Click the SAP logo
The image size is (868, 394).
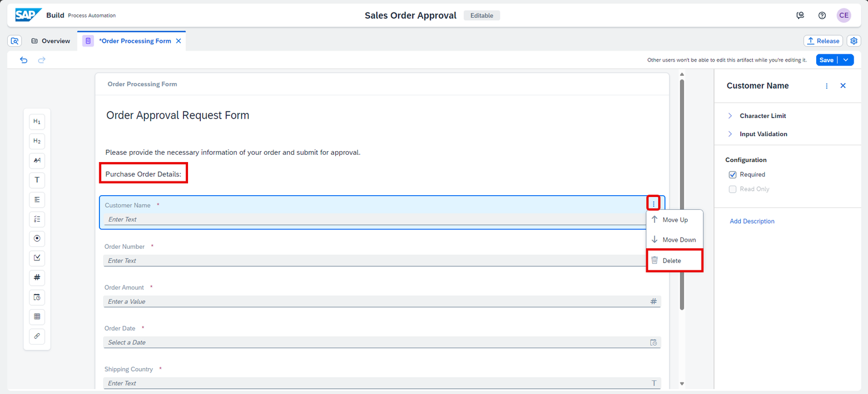coord(28,15)
